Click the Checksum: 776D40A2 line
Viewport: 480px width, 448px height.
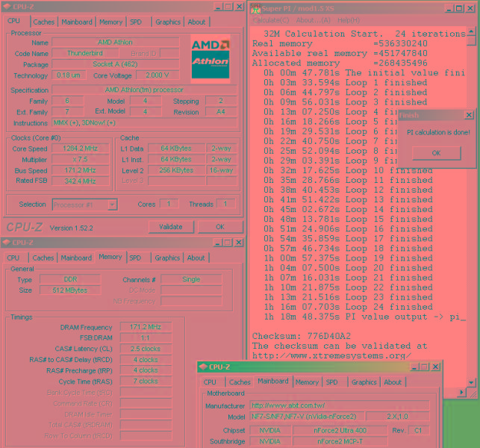(302, 336)
